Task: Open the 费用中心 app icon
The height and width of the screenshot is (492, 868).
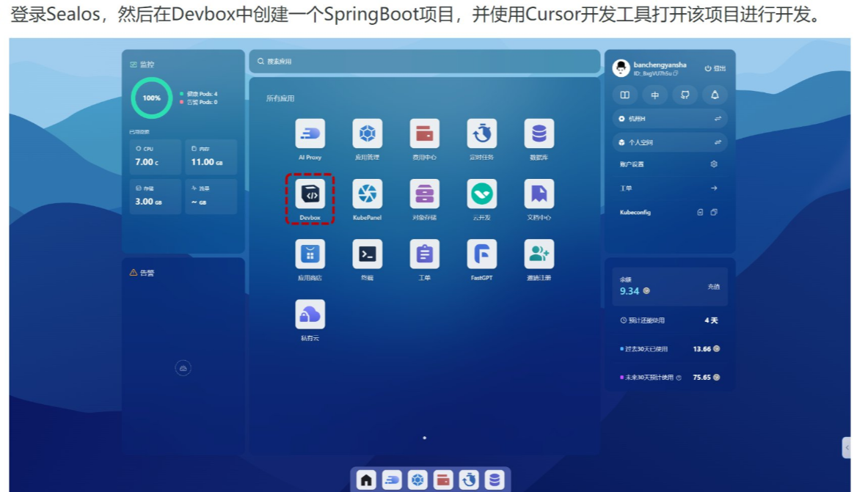Action: pyautogui.click(x=425, y=133)
